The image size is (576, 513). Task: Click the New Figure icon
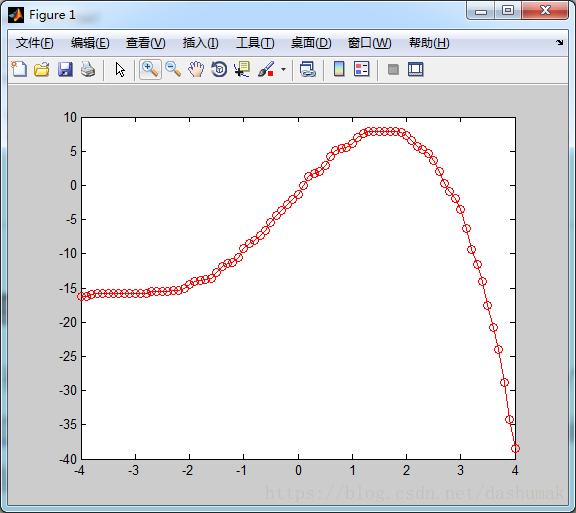point(19,69)
